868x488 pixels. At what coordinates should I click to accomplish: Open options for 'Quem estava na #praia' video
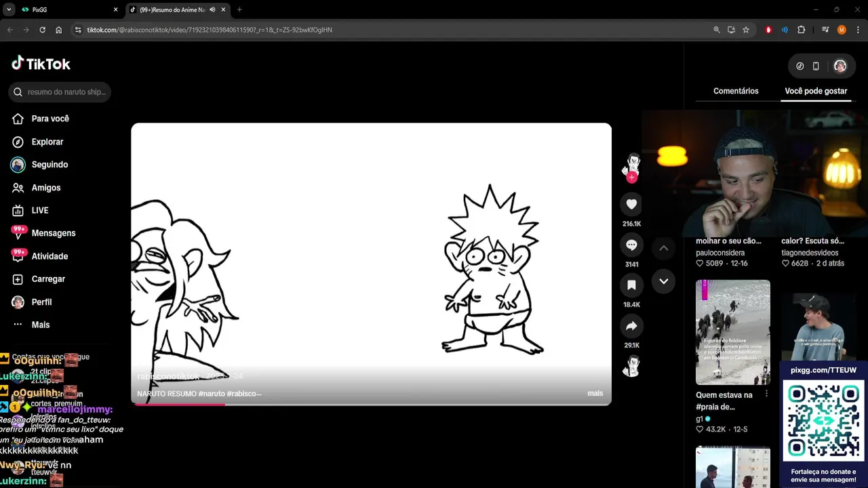tap(766, 394)
